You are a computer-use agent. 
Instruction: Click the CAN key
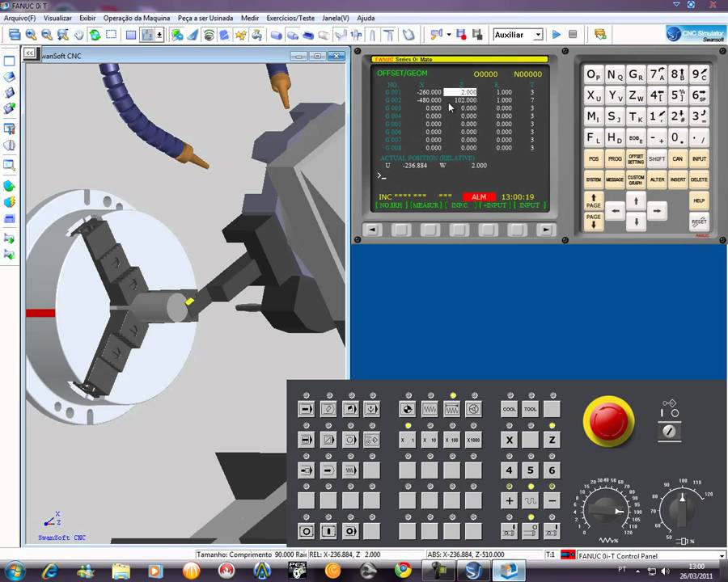[678, 158]
